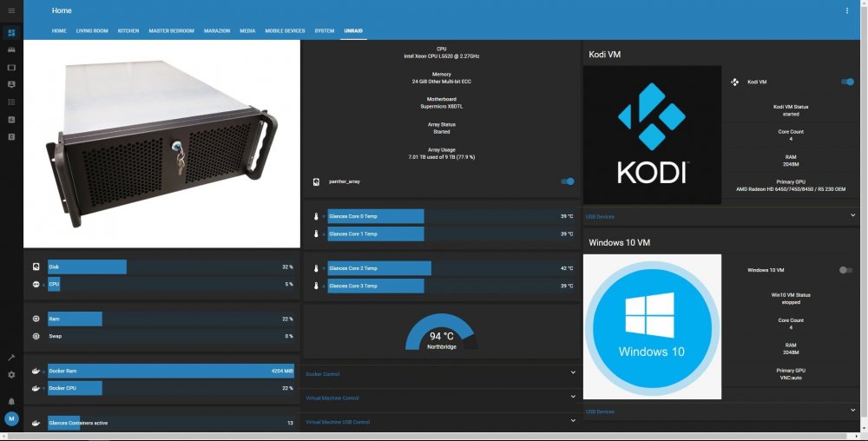Open the Overview dashboard sidebar icon
The height and width of the screenshot is (441, 868).
tap(11, 33)
